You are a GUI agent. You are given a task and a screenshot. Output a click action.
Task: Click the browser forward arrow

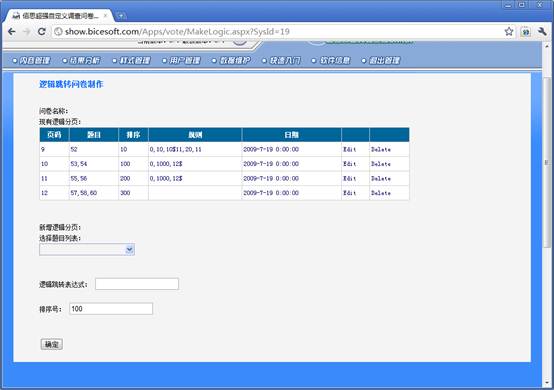click(26, 32)
